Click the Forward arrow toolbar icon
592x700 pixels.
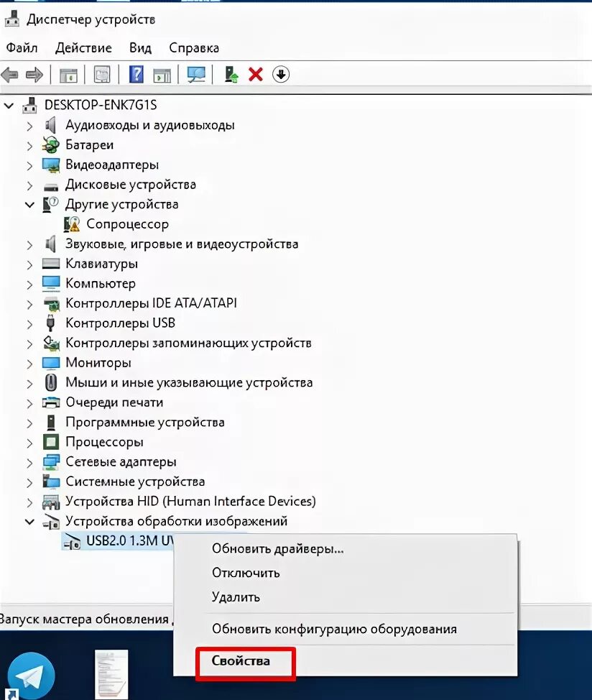(x=34, y=75)
